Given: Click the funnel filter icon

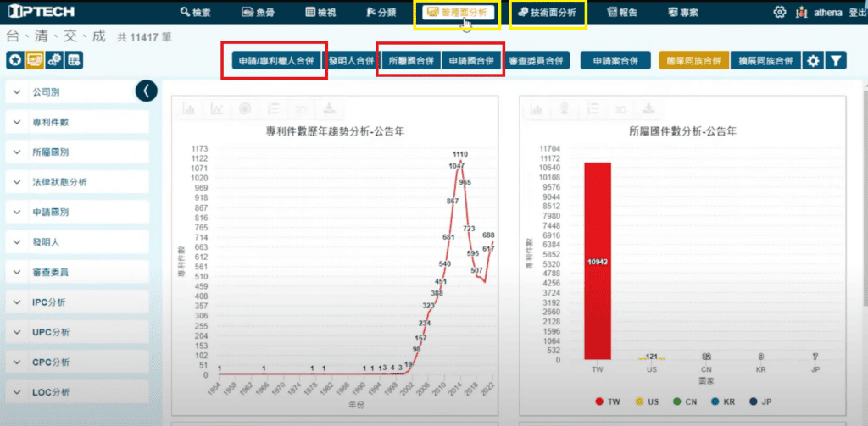Looking at the screenshot, I should click(836, 61).
